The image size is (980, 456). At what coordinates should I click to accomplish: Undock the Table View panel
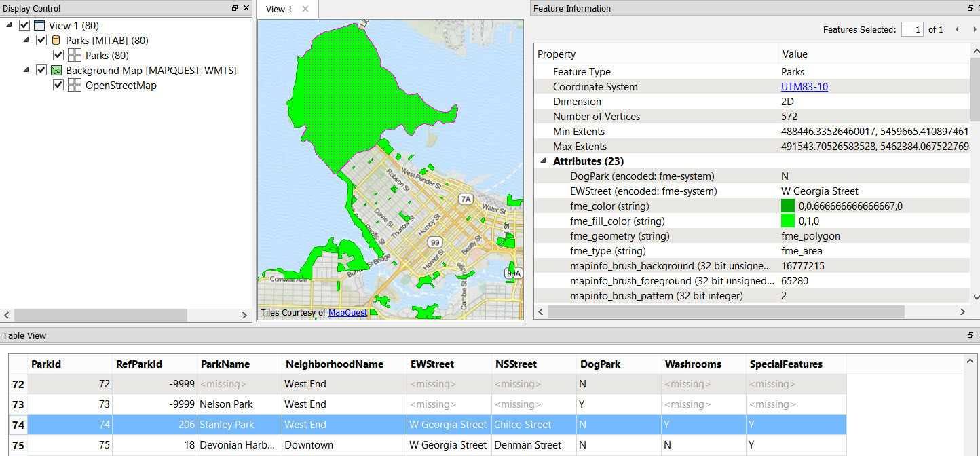pos(970,335)
